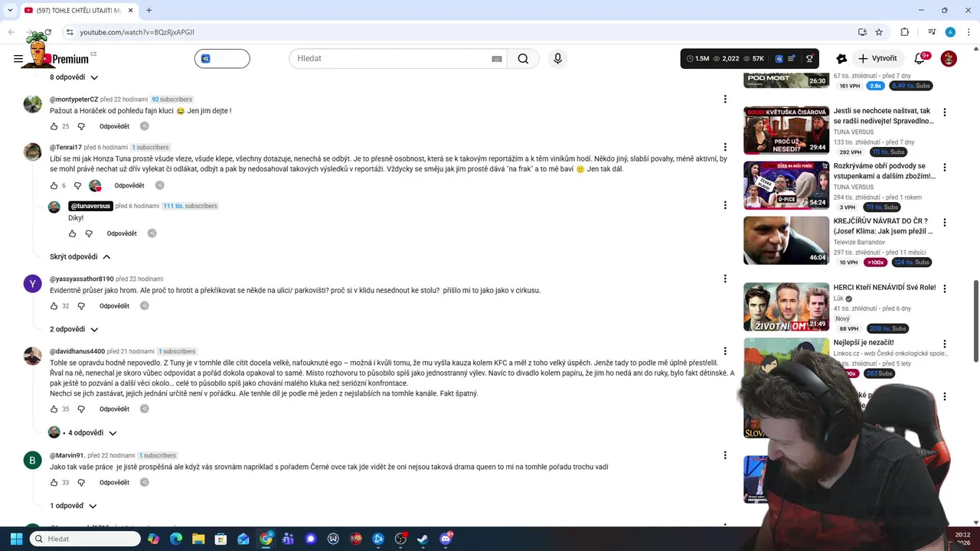The height and width of the screenshot is (551, 980).
Task: Open the YouTube guide hamburger menu
Action: point(18,59)
